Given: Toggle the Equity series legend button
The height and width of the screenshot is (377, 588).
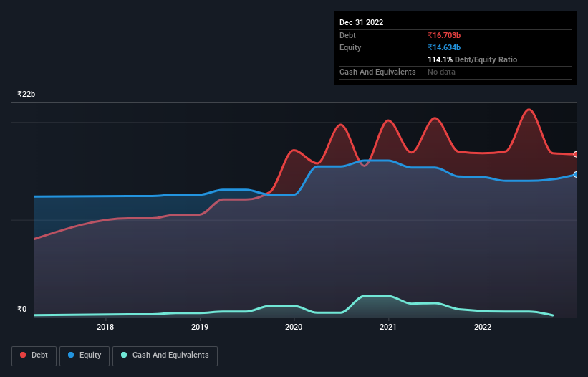Looking at the screenshot, I should tap(85, 355).
